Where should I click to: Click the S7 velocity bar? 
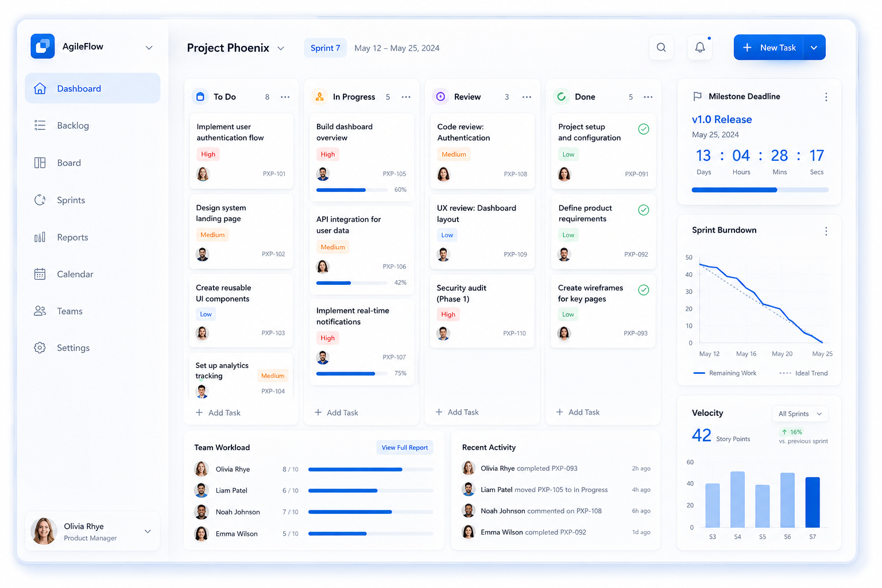pyautogui.click(x=813, y=502)
